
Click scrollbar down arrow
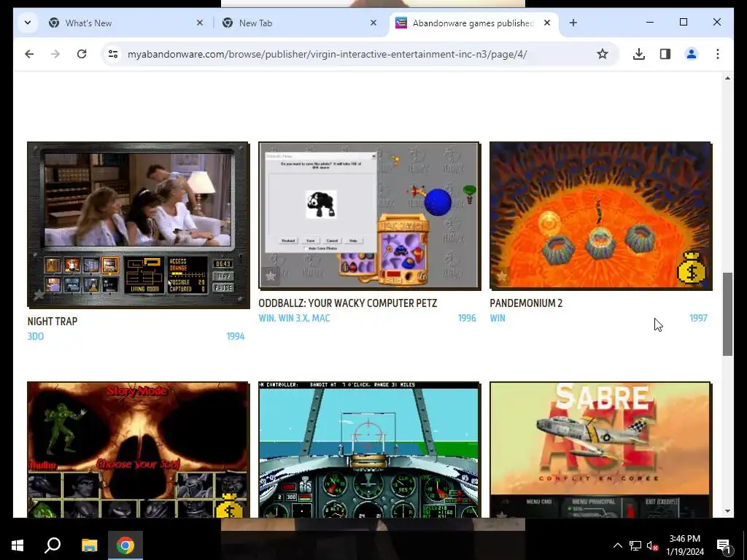coord(727,511)
